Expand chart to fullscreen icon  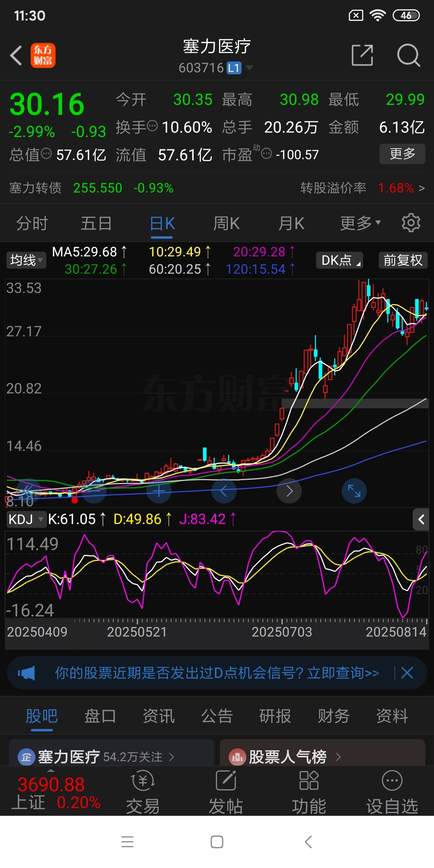pos(354,491)
